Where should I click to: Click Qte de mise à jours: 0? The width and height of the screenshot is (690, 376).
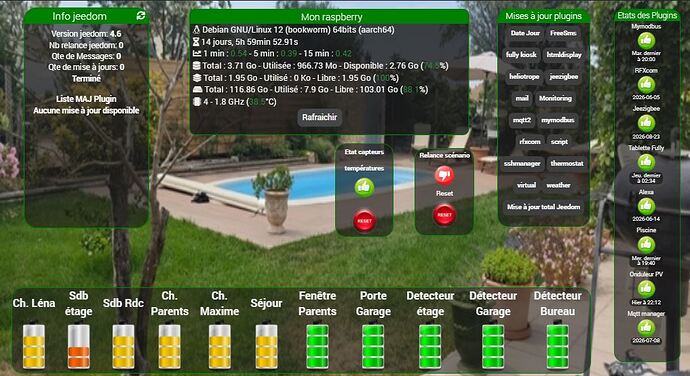(86, 67)
